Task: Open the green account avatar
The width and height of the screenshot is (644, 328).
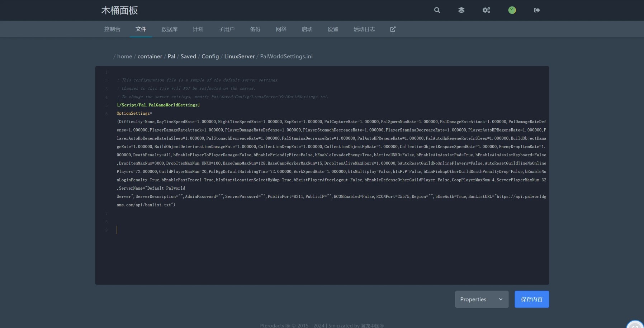Action: (512, 10)
